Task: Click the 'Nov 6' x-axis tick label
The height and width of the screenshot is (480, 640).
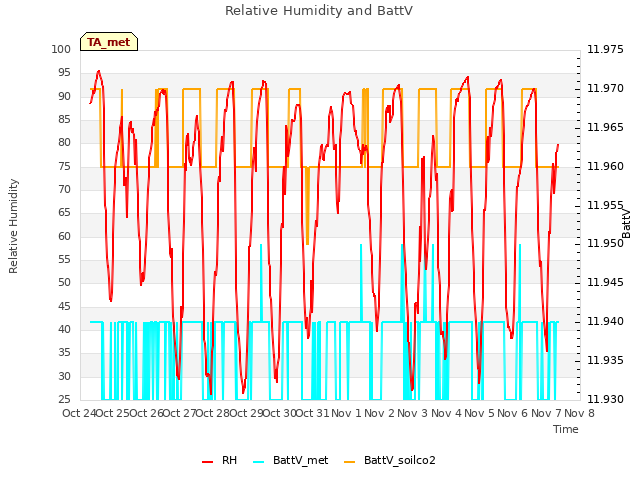Action: pos(513,413)
